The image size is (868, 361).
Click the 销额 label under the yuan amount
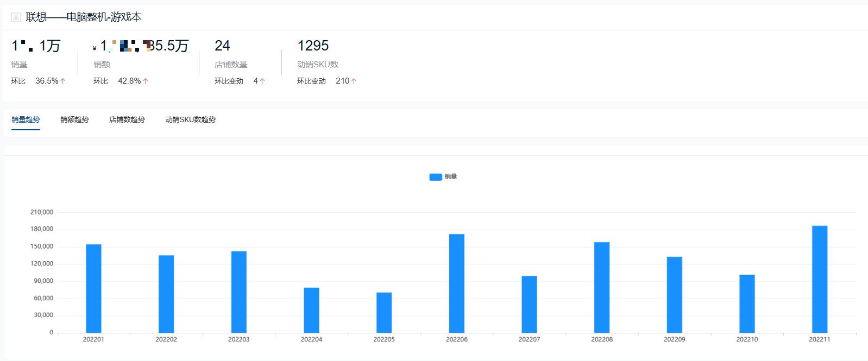pos(102,65)
